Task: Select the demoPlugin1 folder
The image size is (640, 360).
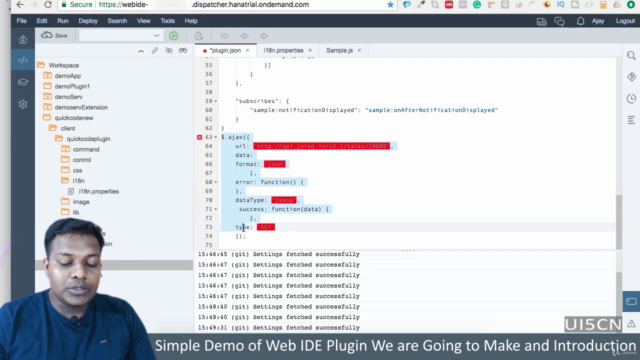Action: pyautogui.click(x=72, y=87)
